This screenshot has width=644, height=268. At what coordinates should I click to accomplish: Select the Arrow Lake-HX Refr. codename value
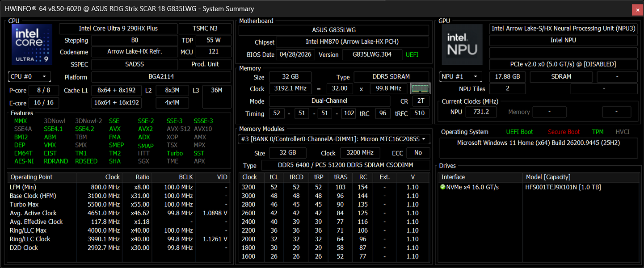(x=135, y=52)
